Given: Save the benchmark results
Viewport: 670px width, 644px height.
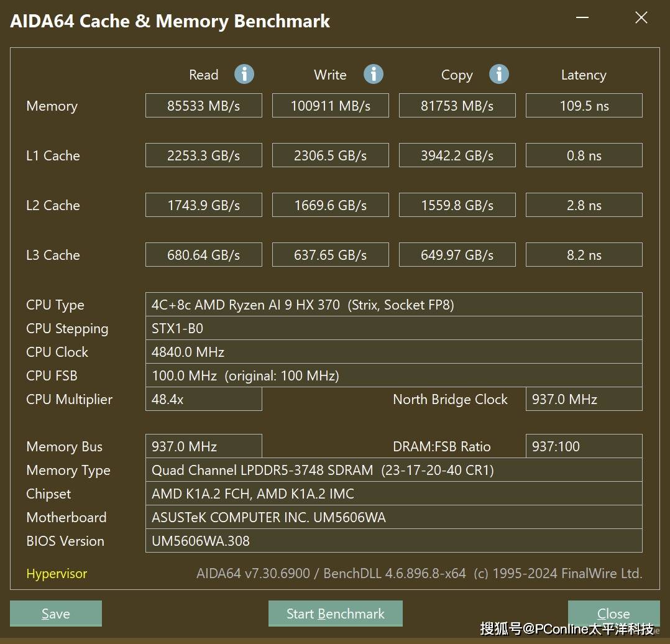Looking at the screenshot, I should click(x=56, y=614).
